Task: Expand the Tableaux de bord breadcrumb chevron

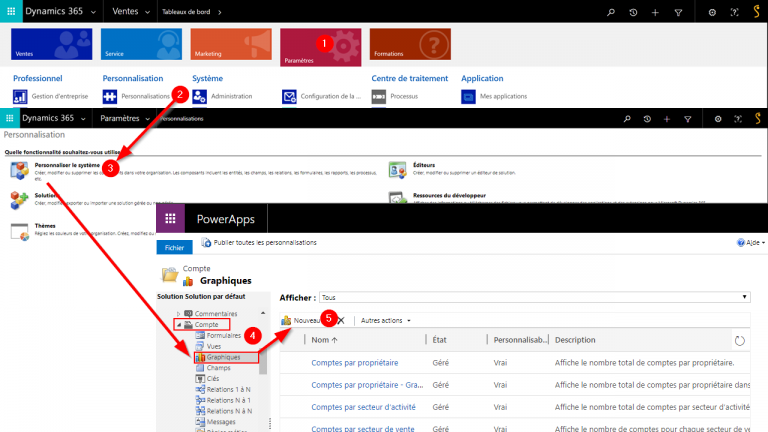Action: (x=220, y=12)
